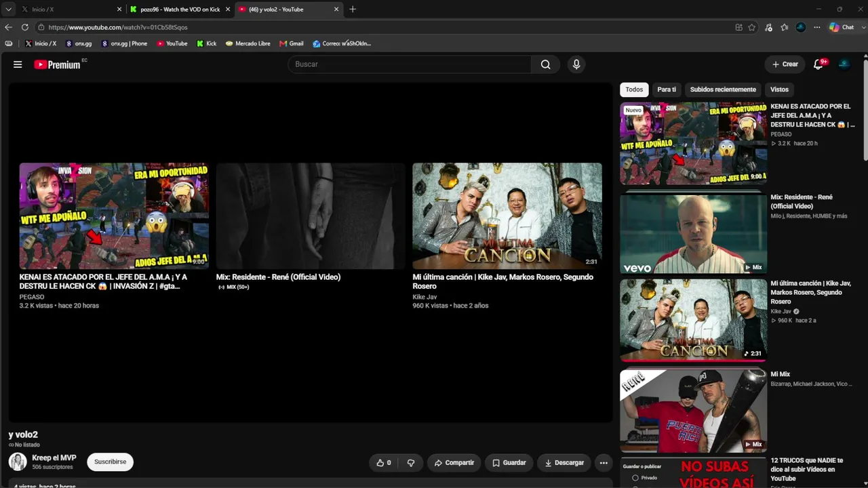The width and height of the screenshot is (868, 488).
Task: Open onx.gg bookmark
Action: 79,43
